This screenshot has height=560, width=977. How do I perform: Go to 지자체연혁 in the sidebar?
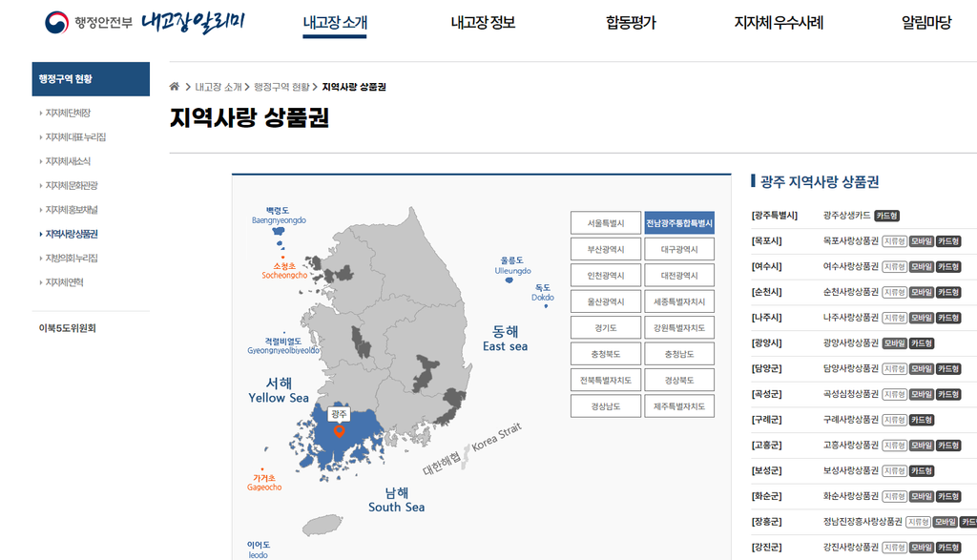pos(64,282)
